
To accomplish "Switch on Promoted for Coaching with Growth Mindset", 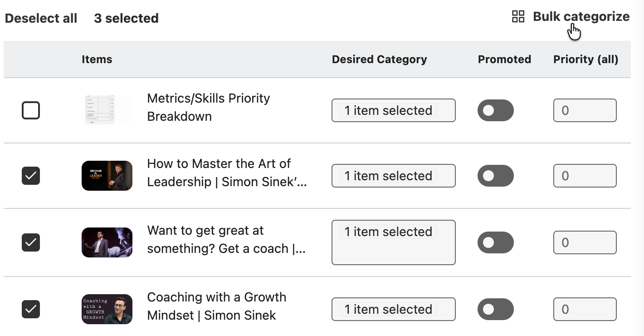I will 495,309.
